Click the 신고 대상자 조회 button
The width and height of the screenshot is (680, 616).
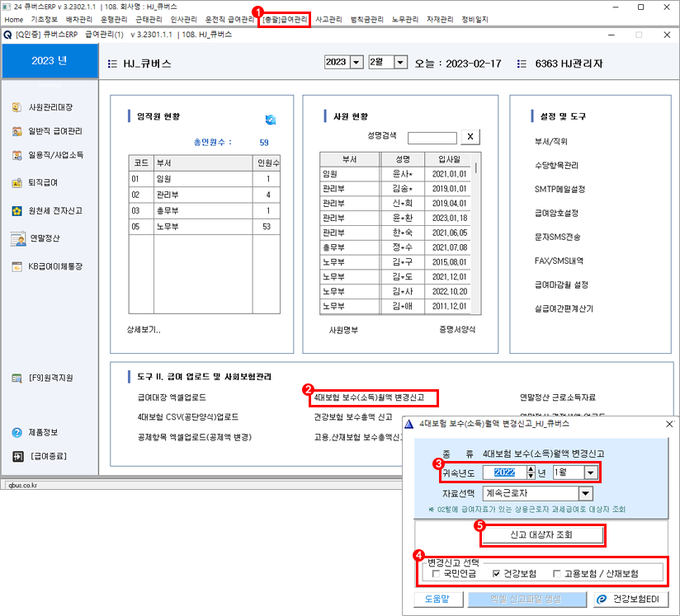(541, 535)
